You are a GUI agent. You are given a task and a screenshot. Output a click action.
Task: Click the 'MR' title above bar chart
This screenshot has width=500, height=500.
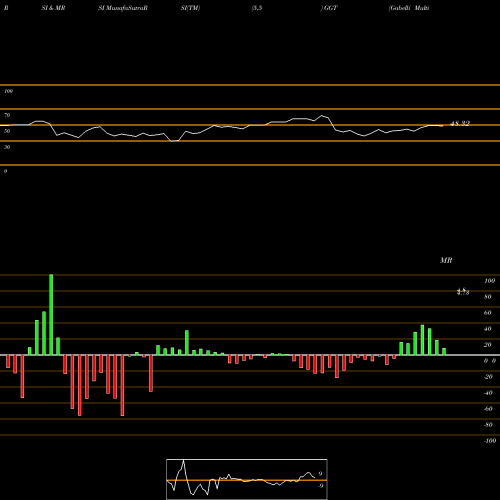[446, 260]
